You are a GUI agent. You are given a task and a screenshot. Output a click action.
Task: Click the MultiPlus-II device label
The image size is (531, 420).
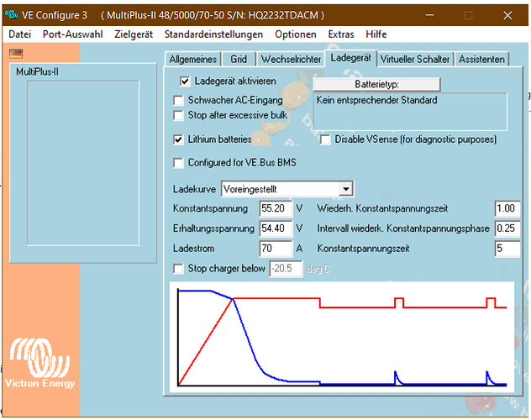(37, 72)
